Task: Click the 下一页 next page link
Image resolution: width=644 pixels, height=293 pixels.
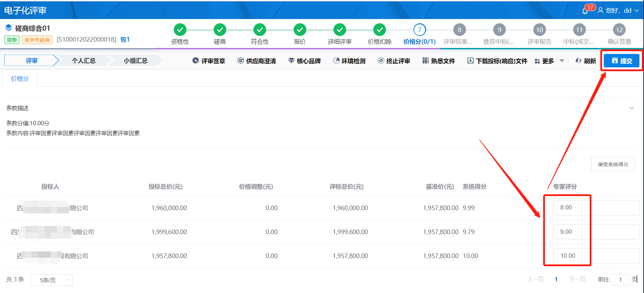Action: pos(577,279)
